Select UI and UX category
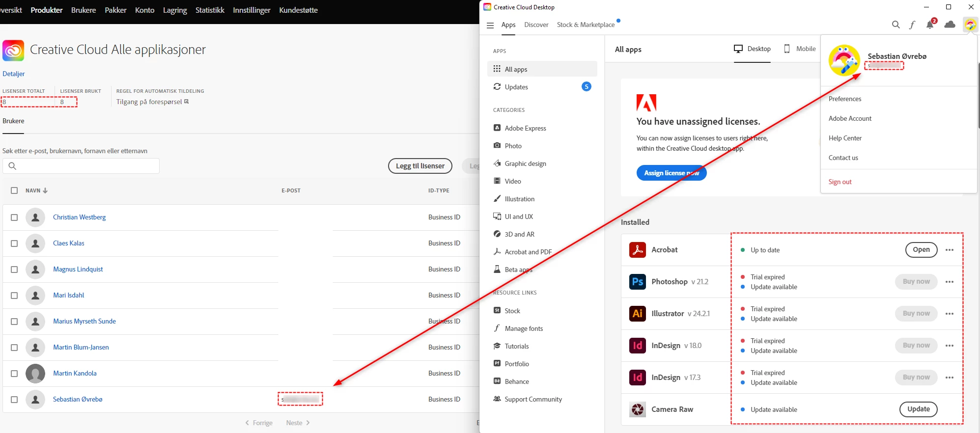This screenshot has width=980, height=433. 518,216
